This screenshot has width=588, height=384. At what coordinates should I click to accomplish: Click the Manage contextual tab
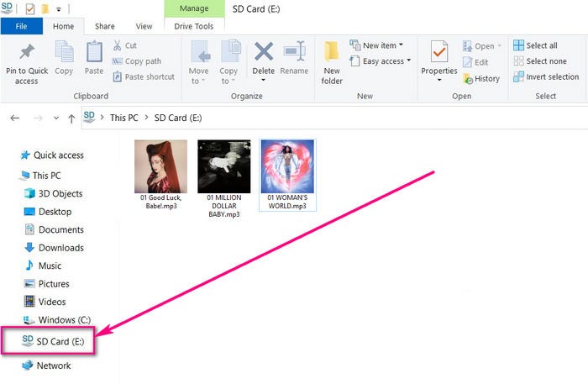click(194, 8)
